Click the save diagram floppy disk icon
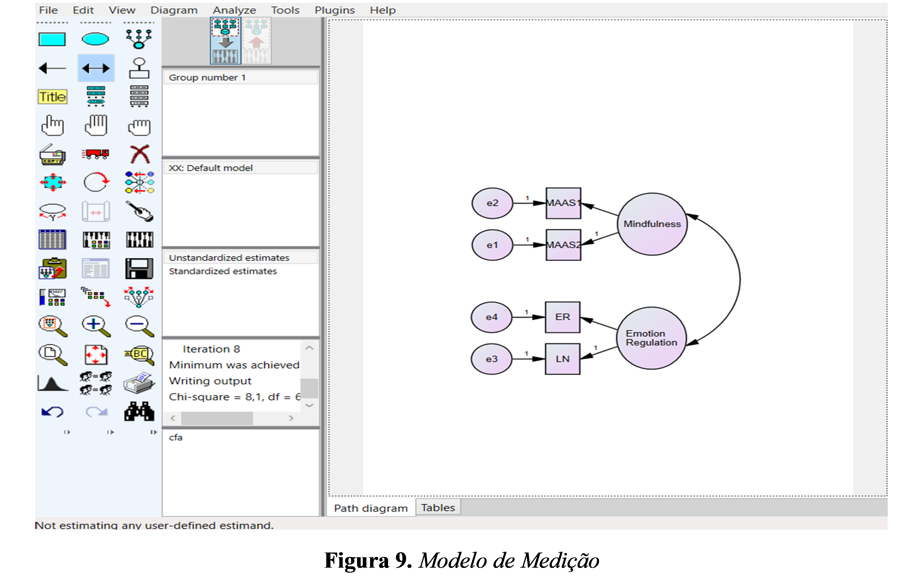The image size is (924, 588). pyautogui.click(x=139, y=268)
